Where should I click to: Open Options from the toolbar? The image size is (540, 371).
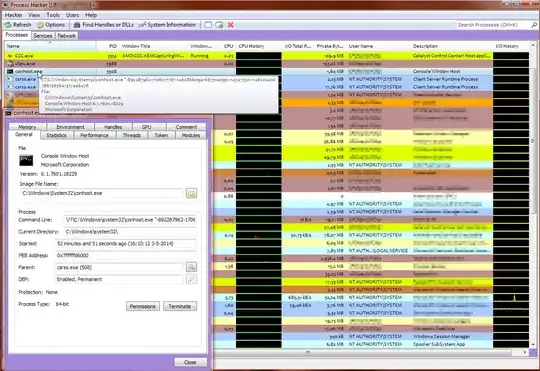point(51,25)
